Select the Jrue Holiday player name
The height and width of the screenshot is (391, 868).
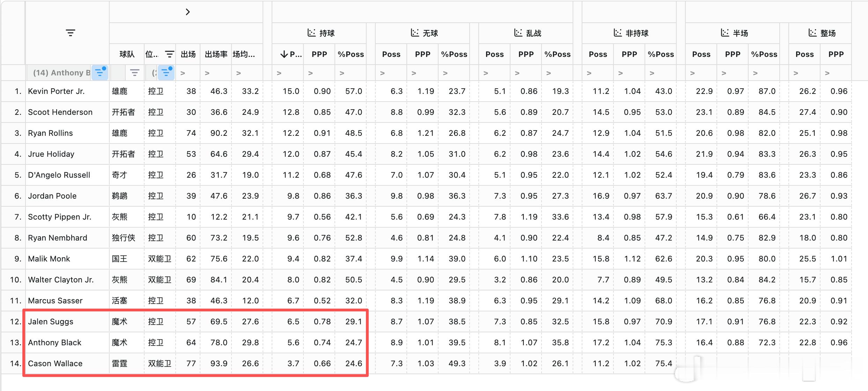point(51,154)
